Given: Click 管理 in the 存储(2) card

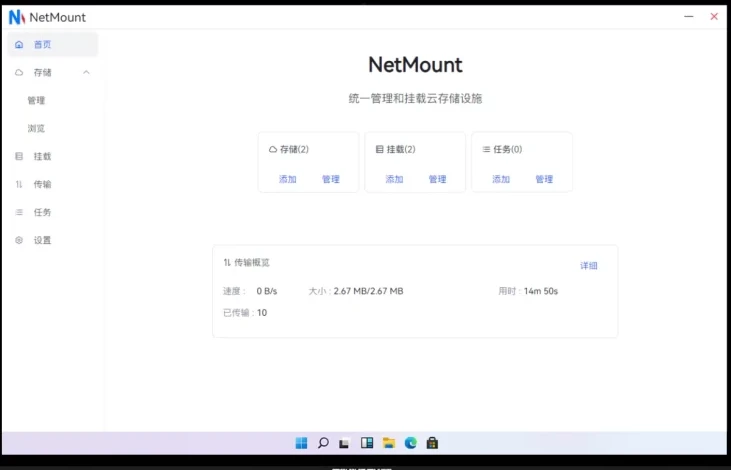Looking at the screenshot, I should point(331,179).
